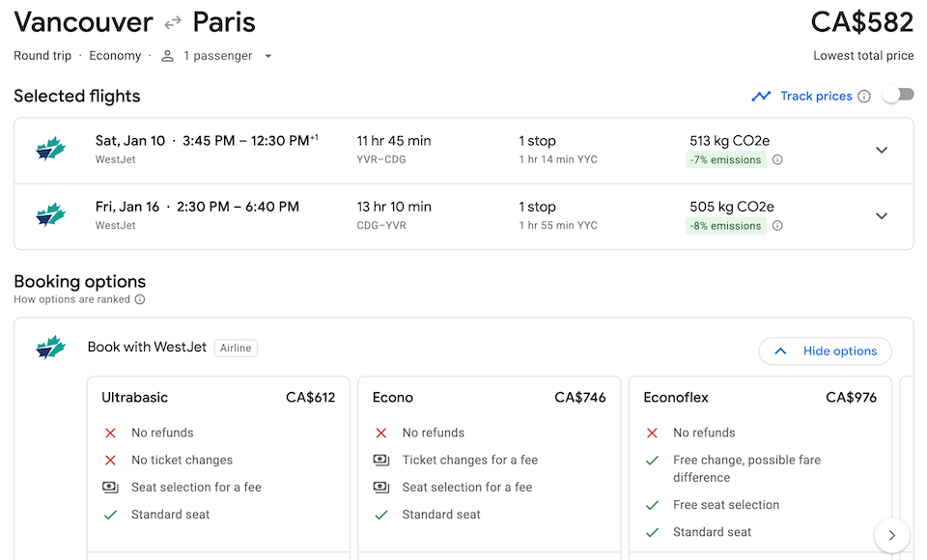Click the fee icon beside Ticket changes for a fee
The height and width of the screenshot is (560, 927).
click(x=380, y=460)
